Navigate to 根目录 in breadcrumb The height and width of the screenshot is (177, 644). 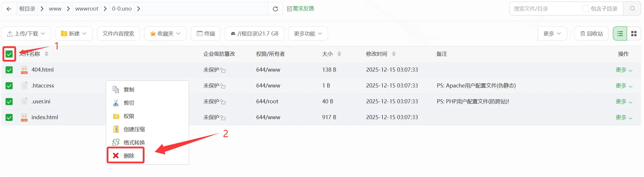pyautogui.click(x=27, y=9)
